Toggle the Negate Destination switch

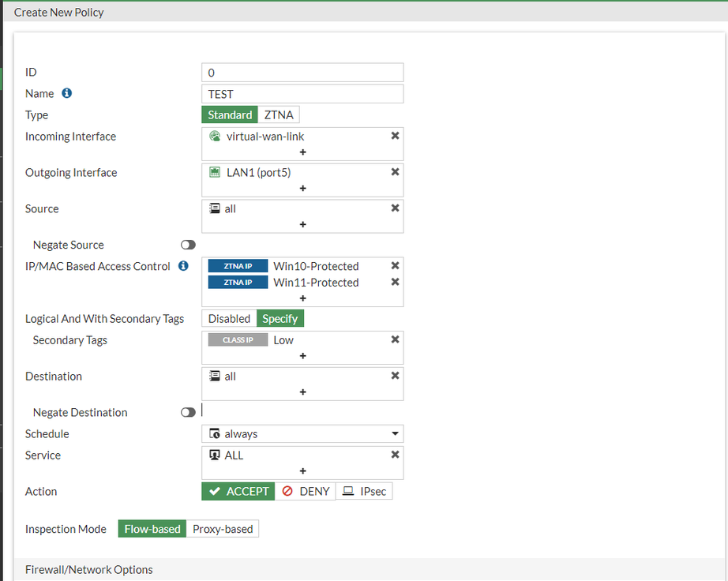188,412
